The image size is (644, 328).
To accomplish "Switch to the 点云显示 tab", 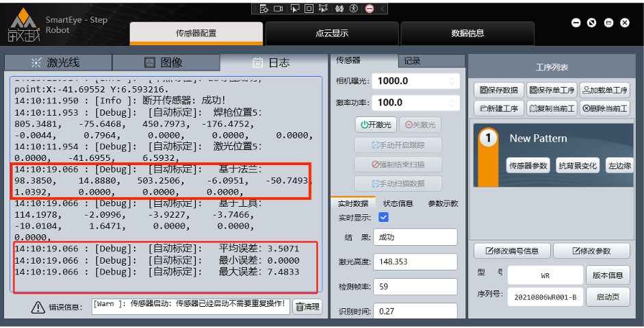I will pos(331,34).
